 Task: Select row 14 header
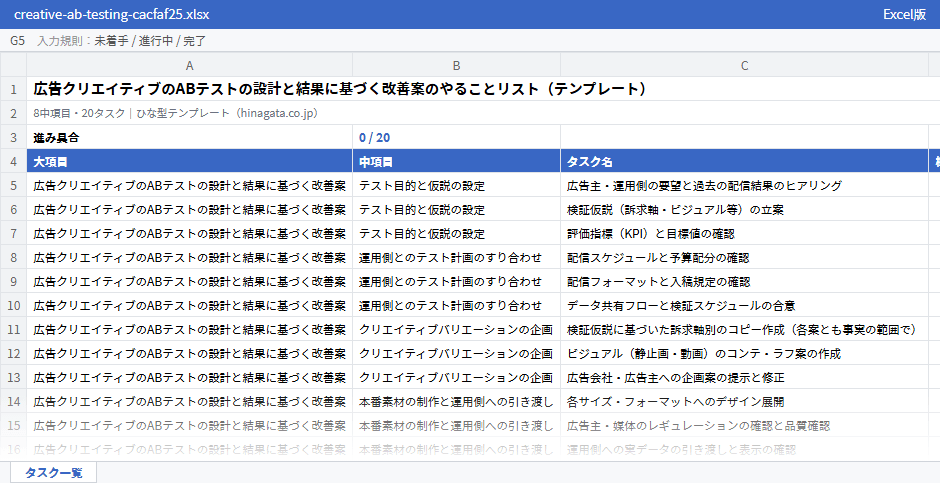(13, 401)
